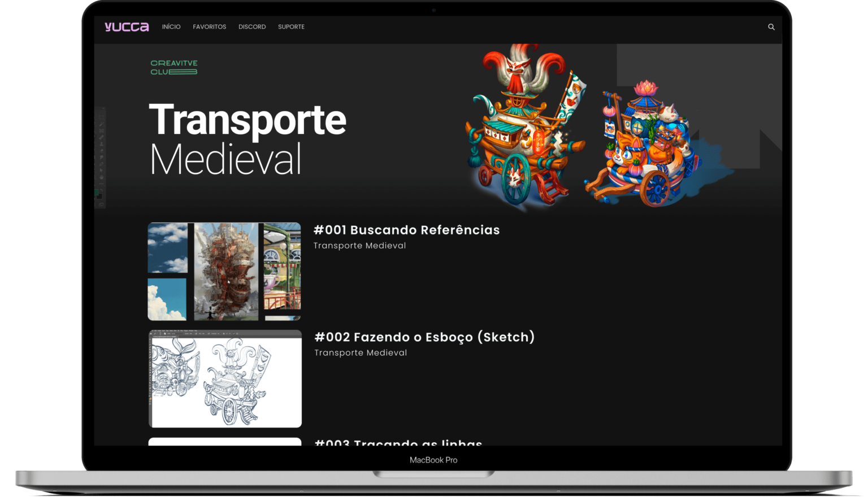Open the INÍCIO menu item

(x=171, y=27)
